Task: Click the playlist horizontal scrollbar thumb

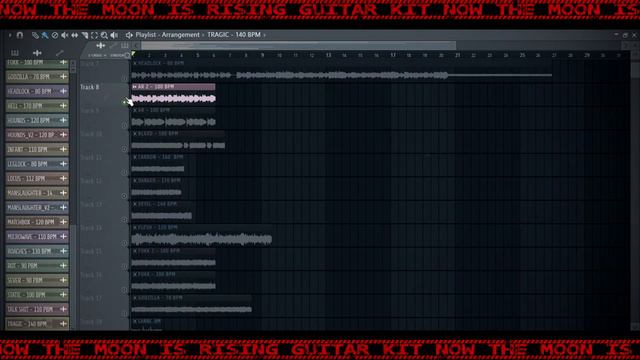Action: point(298,46)
